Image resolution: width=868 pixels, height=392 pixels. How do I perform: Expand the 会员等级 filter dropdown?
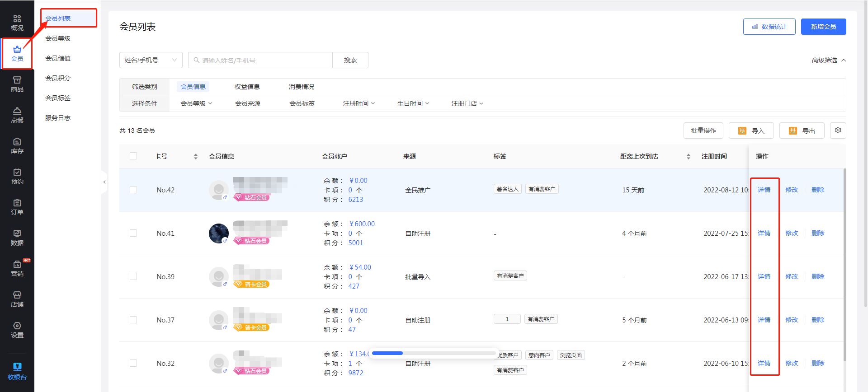pyautogui.click(x=196, y=103)
